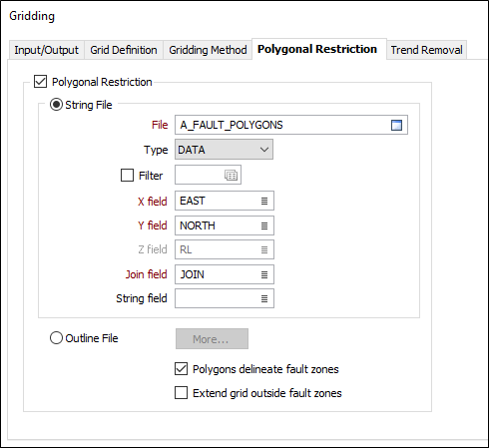Expand the Type DATA dropdown
489x448 pixels.
pyautogui.click(x=224, y=150)
